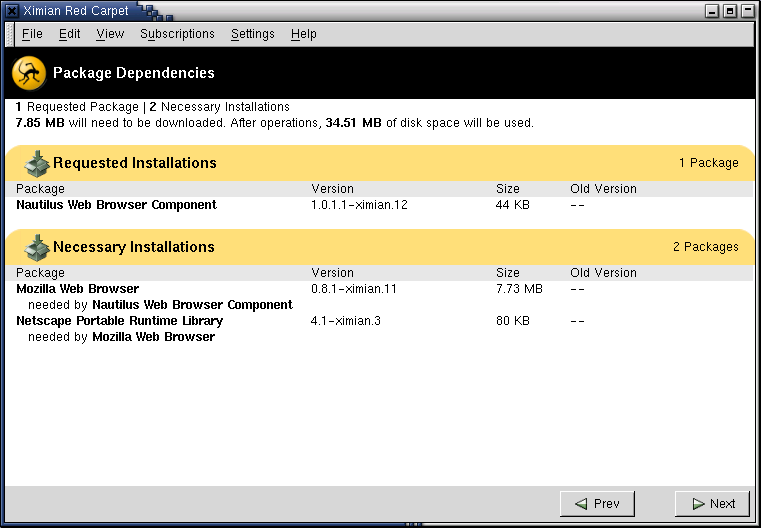Open the Help menu
This screenshot has width=761, height=528.
pyautogui.click(x=304, y=34)
